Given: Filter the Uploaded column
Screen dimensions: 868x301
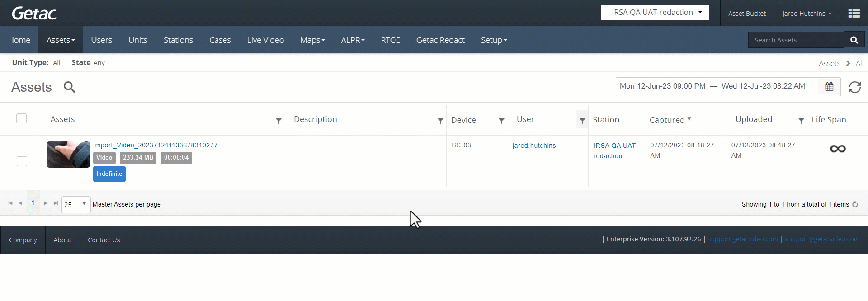Looking at the screenshot, I should (801, 121).
